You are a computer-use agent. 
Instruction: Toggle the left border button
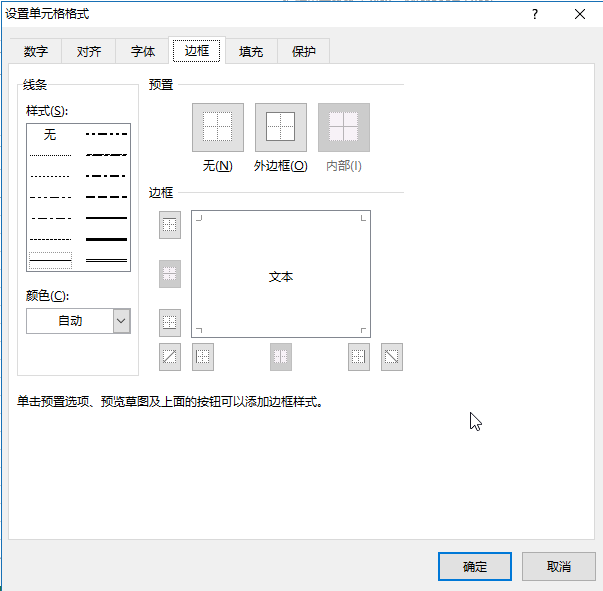tap(203, 357)
